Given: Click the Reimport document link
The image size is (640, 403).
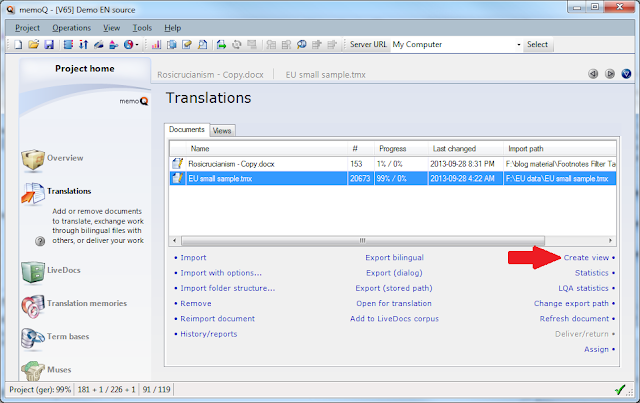Looking at the screenshot, I should (x=218, y=319).
